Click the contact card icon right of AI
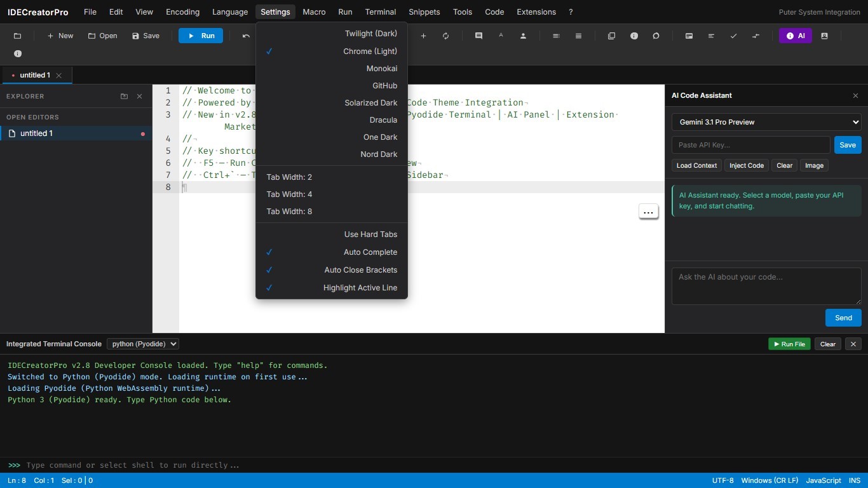 click(x=824, y=36)
